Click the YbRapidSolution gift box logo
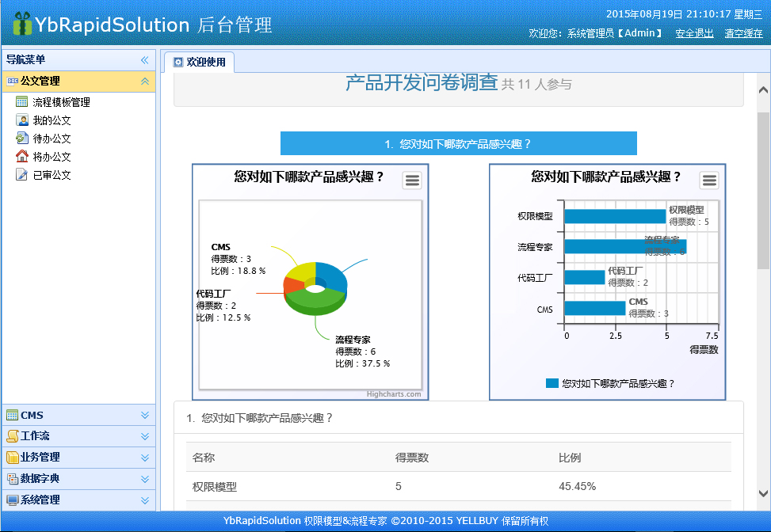The width and height of the screenshot is (771, 532). coord(22,24)
